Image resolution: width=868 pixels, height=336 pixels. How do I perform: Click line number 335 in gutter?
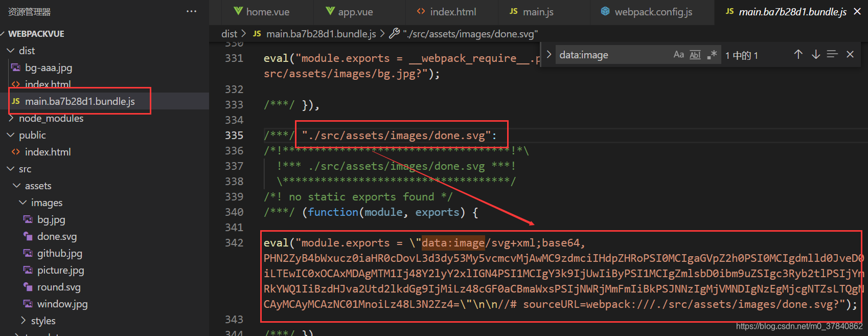234,135
